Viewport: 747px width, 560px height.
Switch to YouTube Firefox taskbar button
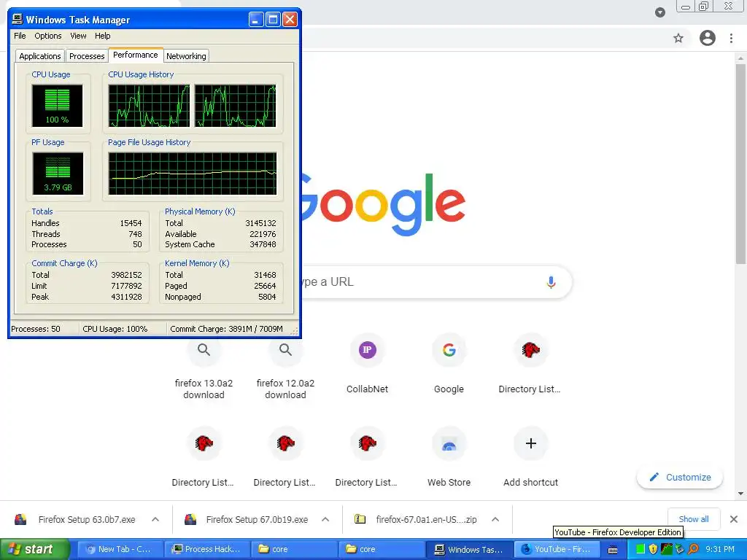point(557,549)
